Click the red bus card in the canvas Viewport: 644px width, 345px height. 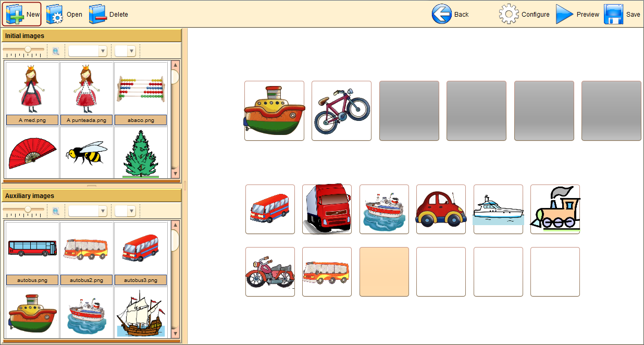point(270,209)
